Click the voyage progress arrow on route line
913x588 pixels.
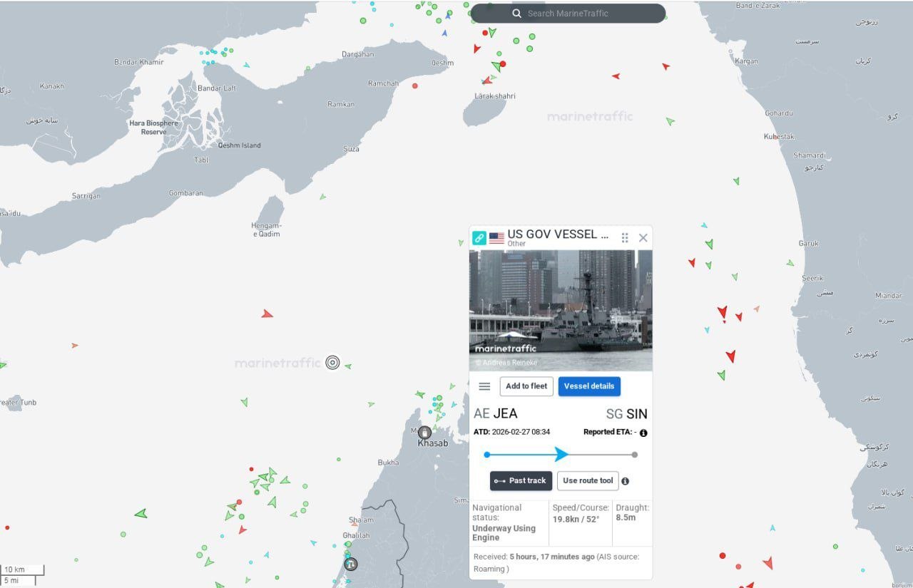(561, 455)
